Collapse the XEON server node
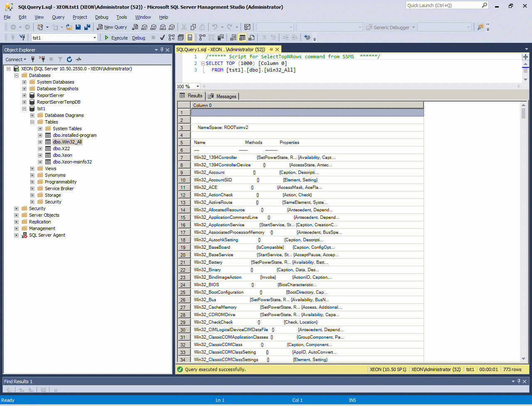 tap(9, 69)
